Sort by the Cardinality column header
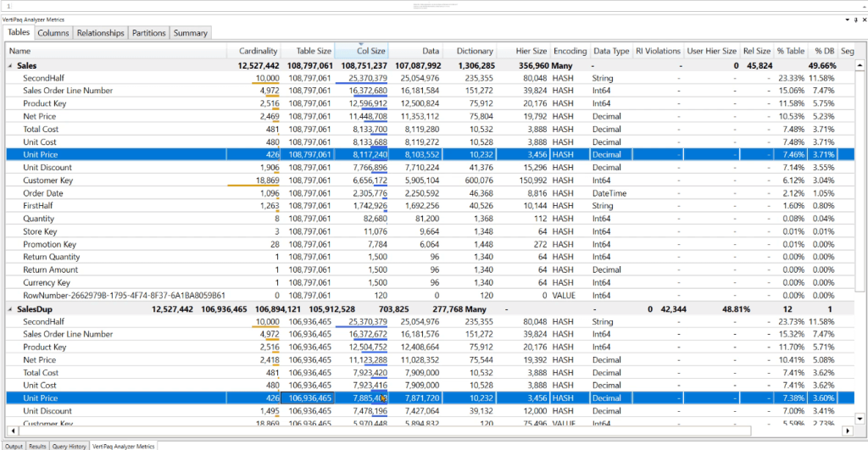Screen dimensions: 868x450 click(254, 51)
